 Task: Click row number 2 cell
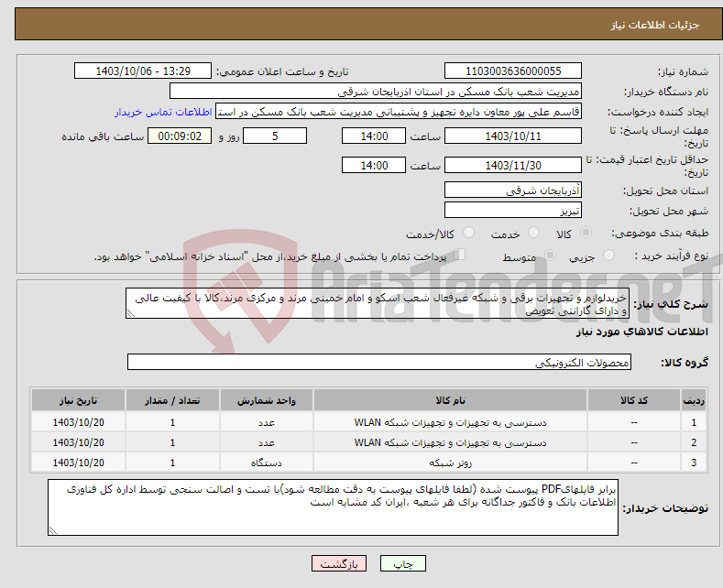[x=694, y=443]
